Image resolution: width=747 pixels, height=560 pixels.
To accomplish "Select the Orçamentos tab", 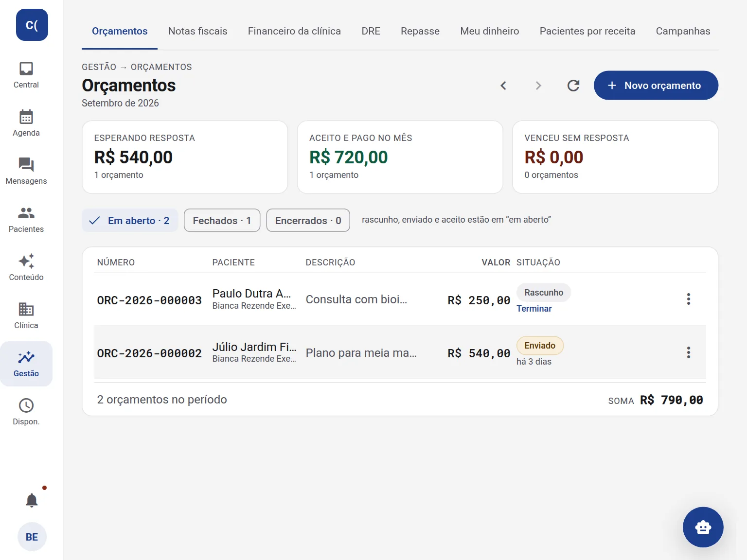I will click(120, 31).
